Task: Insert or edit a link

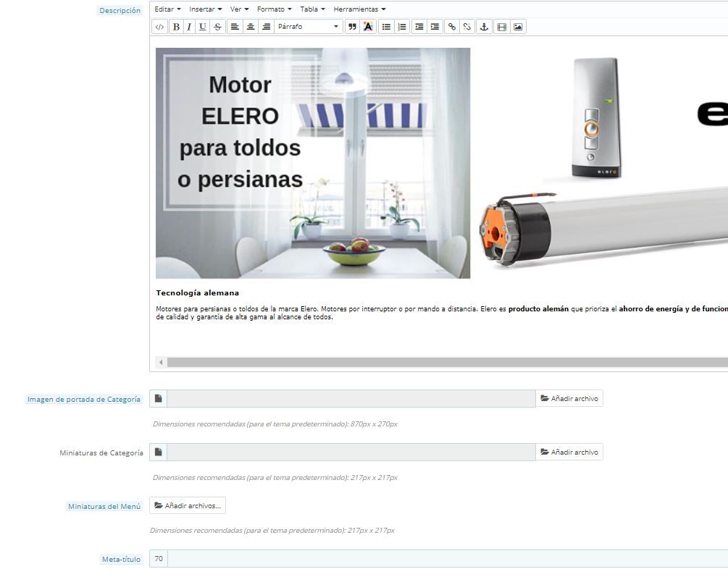Action: coord(452,27)
